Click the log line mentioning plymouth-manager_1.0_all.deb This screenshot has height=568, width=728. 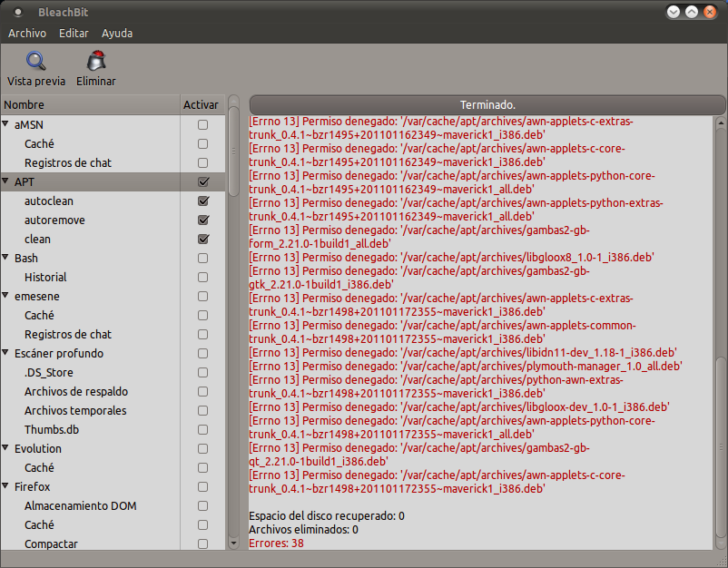tap(466, 367)
